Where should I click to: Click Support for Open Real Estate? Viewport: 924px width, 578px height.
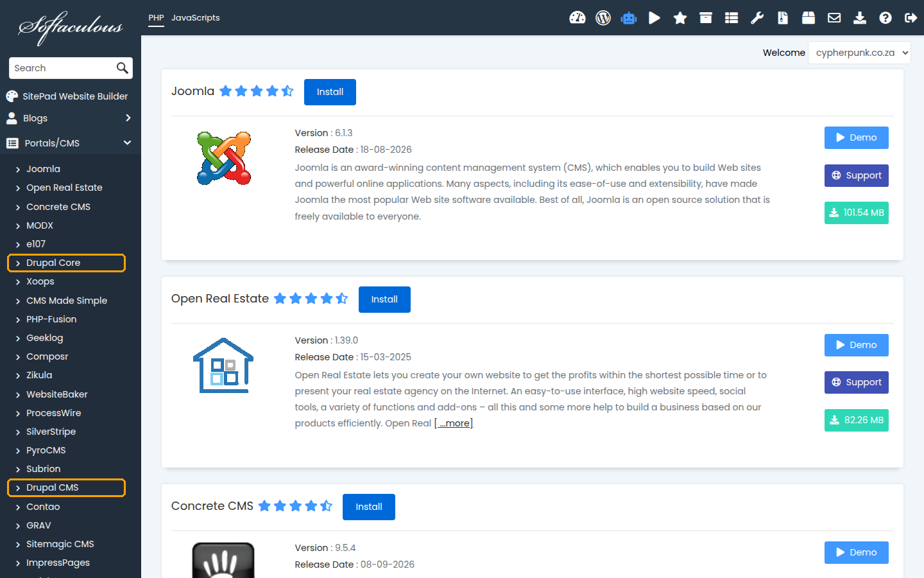coord(857,382)
